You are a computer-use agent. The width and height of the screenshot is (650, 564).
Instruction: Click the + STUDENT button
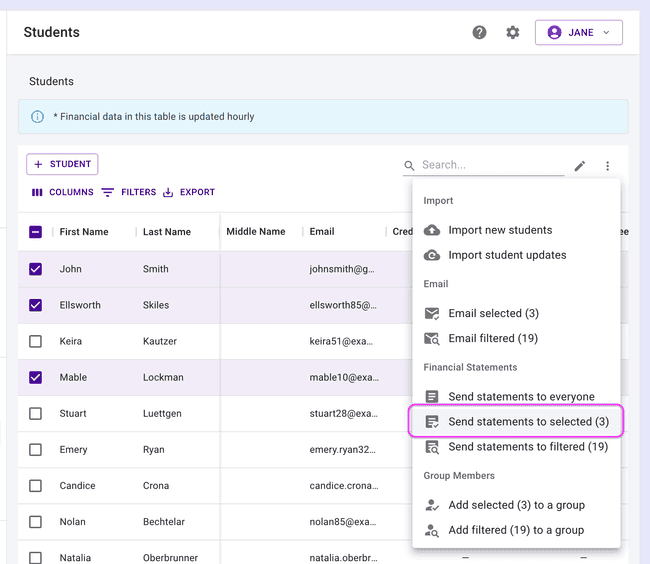pyautogui.click(x=62, y=164)
